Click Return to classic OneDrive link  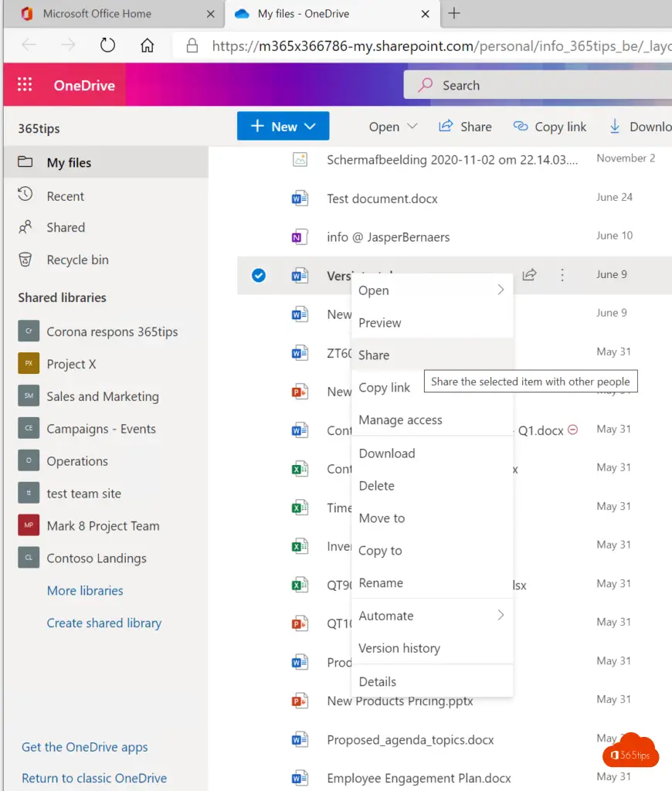(x=94, y=779)
